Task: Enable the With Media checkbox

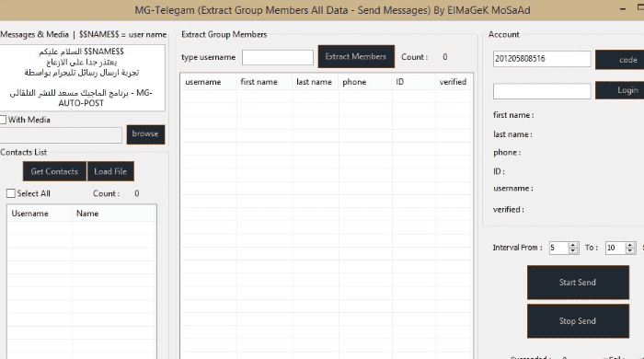Action: (4, 120)
